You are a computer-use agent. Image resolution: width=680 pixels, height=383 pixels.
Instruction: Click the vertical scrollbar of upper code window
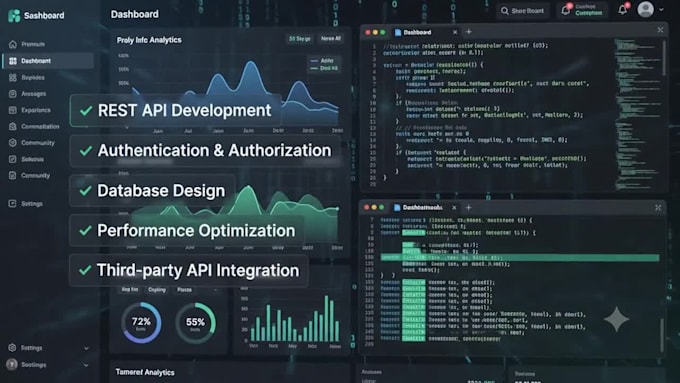(x=664, y=58)
